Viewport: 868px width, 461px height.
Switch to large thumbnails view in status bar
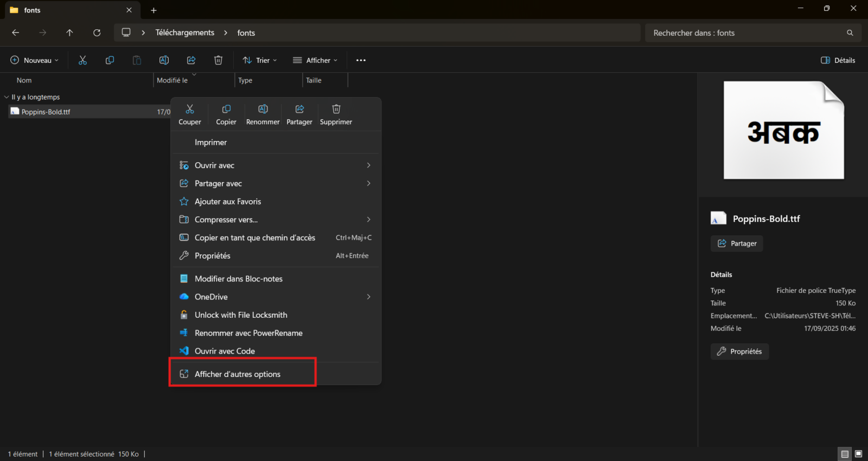(858, 454)
